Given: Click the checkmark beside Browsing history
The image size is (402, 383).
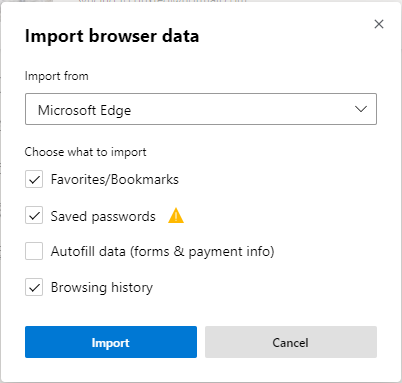Looking at the screenshot, I should pyautogui.click(x=34, y=287).
